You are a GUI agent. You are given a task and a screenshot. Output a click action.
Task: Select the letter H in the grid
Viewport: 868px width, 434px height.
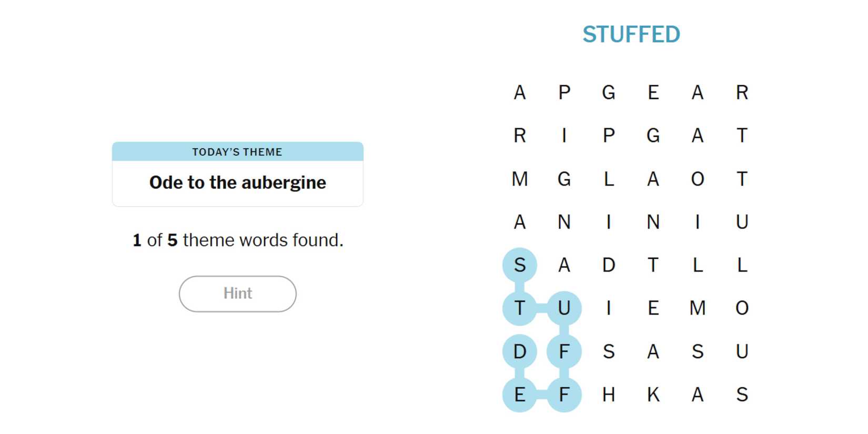pyautogui.click(x=609, y=395)
